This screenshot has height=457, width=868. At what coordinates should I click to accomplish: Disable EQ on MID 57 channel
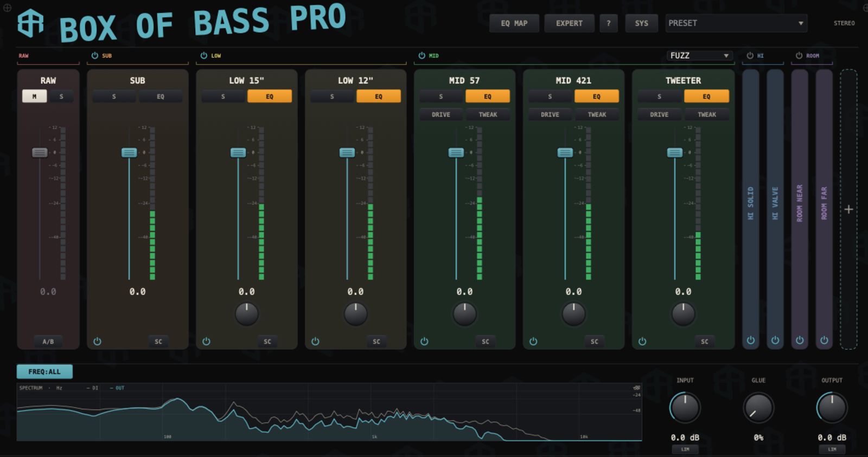(x=488, y=96)
